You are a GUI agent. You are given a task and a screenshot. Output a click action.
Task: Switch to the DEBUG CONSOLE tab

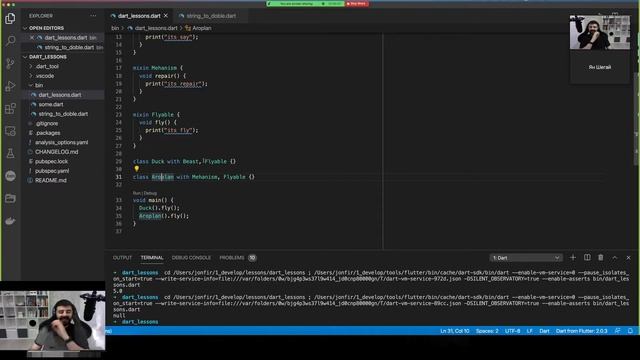(x=191, y=258)
